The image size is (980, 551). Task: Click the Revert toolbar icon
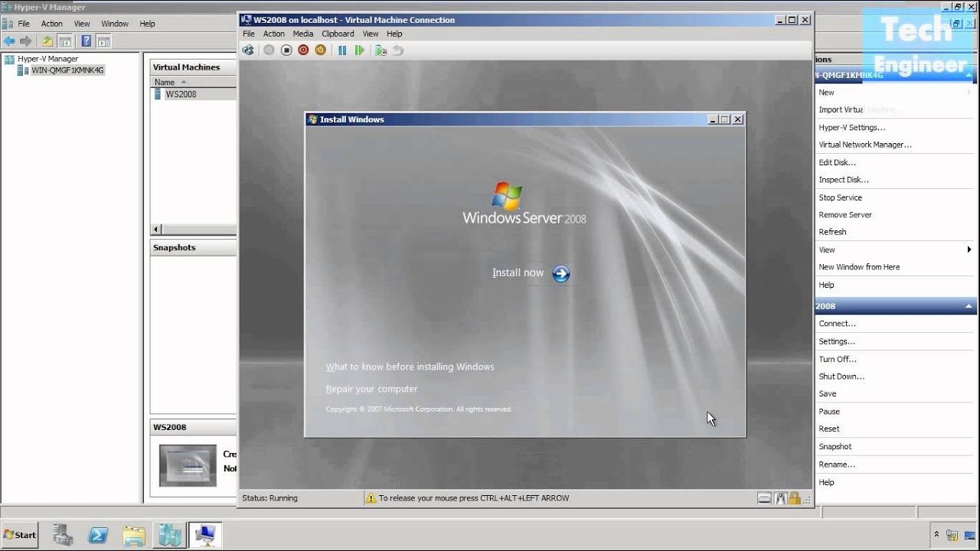tap(398, 51)
